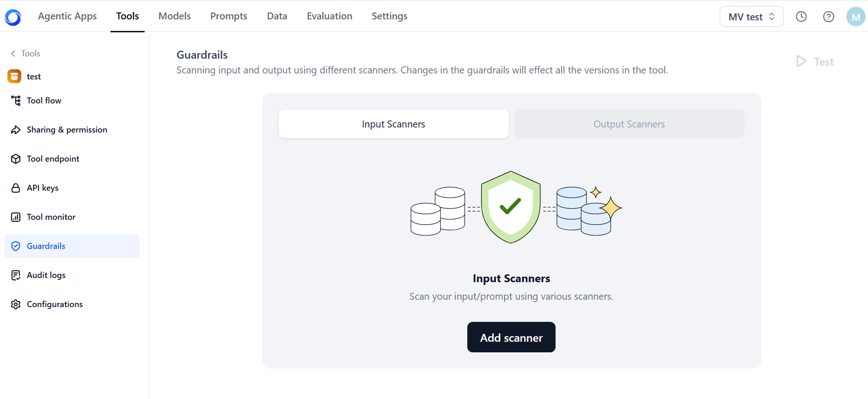Open the MV test workspace dropdown

(752, 17)
